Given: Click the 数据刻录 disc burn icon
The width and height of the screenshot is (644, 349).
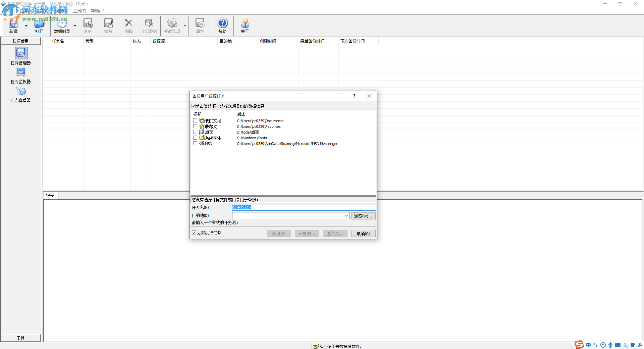Looking at the screenshot, I should (x=62, y=23).
